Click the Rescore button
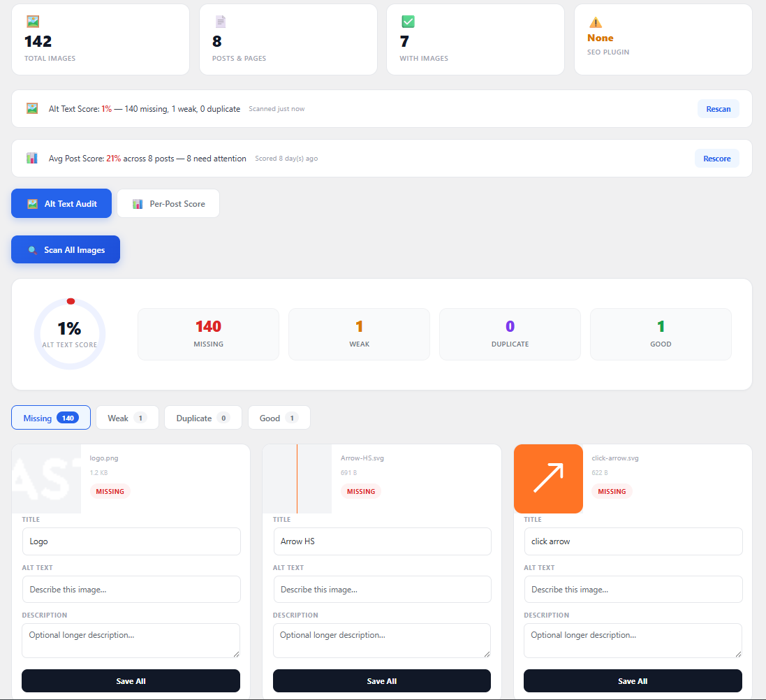The image size is (766, 700). pyautogui.click(x=716, y=159)
